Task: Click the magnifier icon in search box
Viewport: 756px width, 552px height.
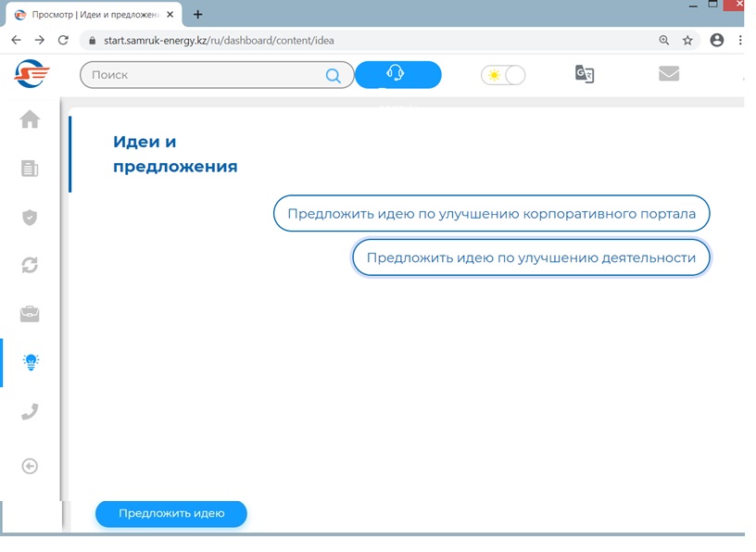Action: tap(334, 76)
